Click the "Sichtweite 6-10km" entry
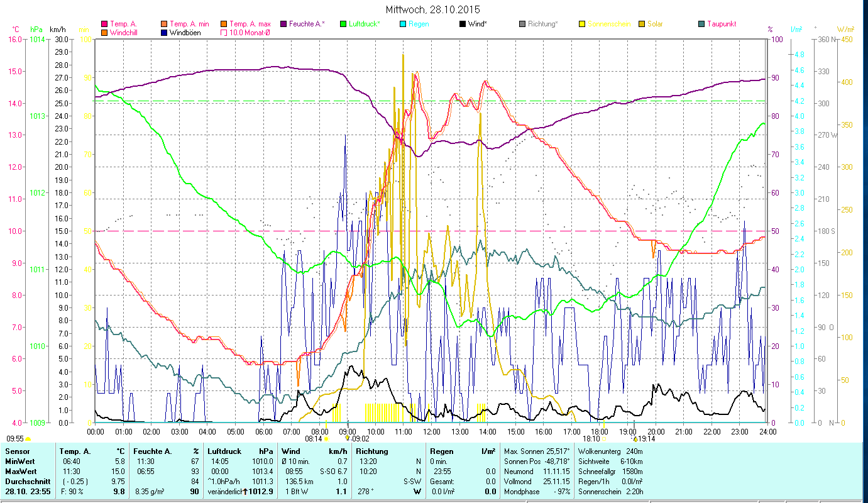 [610, 461]
